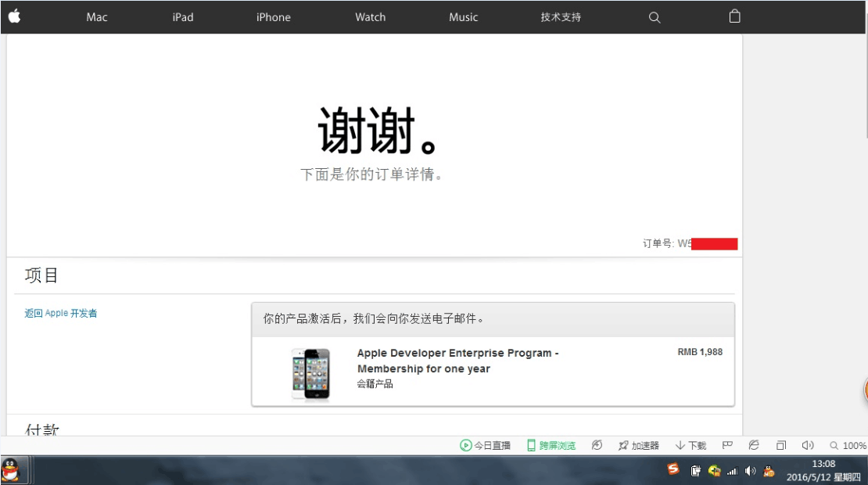This screenshot has width=868, height=485.
Task: Click the iPhone product thumbnail image
Action: (310, 373)
